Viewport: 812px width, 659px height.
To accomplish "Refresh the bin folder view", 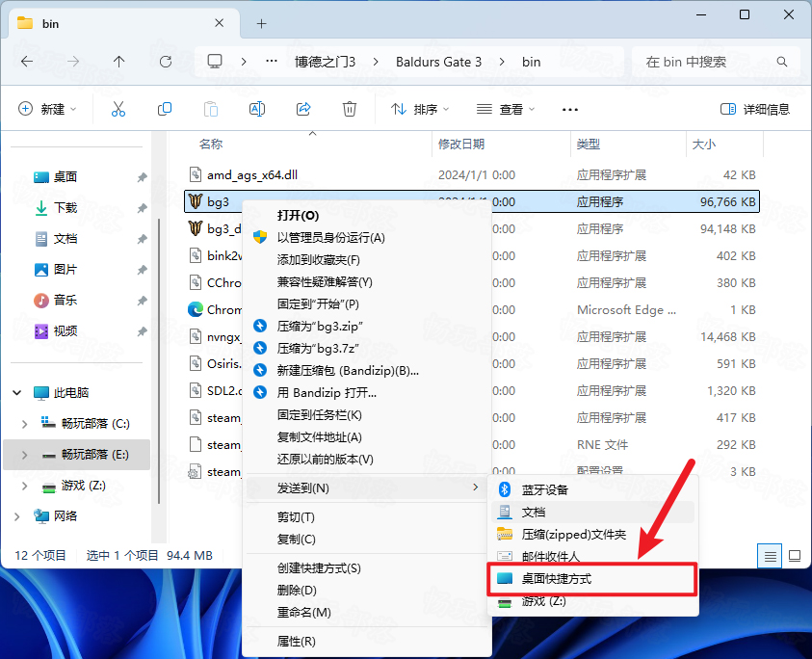I will (x=166, y=62).
